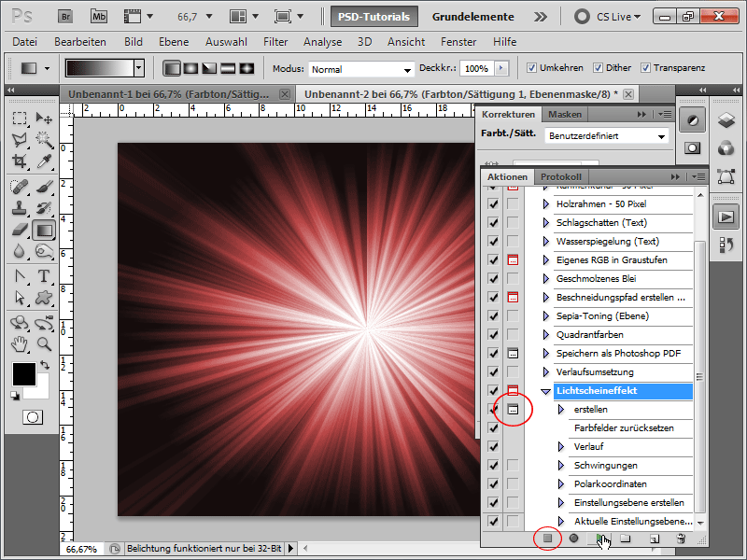Select the Rectangular Marquee tool
The width and height of the screenshot is (747, 560).
pyautogui.click(x=20, y=119)
